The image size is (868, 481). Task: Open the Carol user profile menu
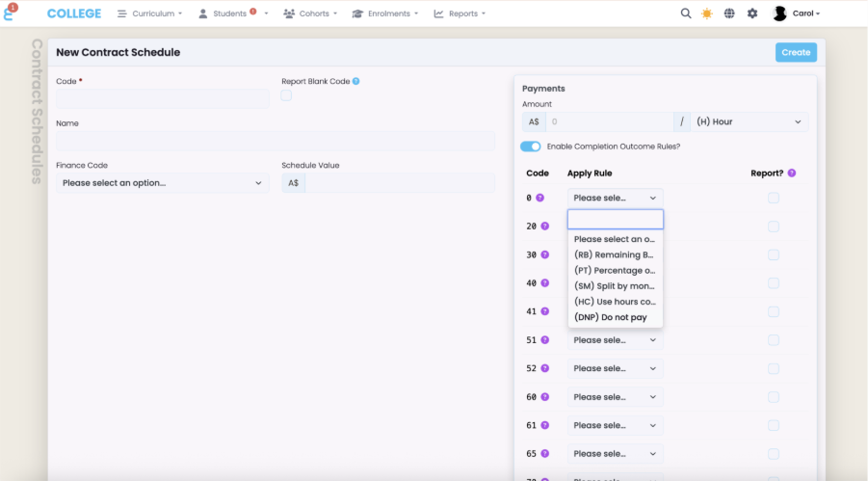[797, 13]
